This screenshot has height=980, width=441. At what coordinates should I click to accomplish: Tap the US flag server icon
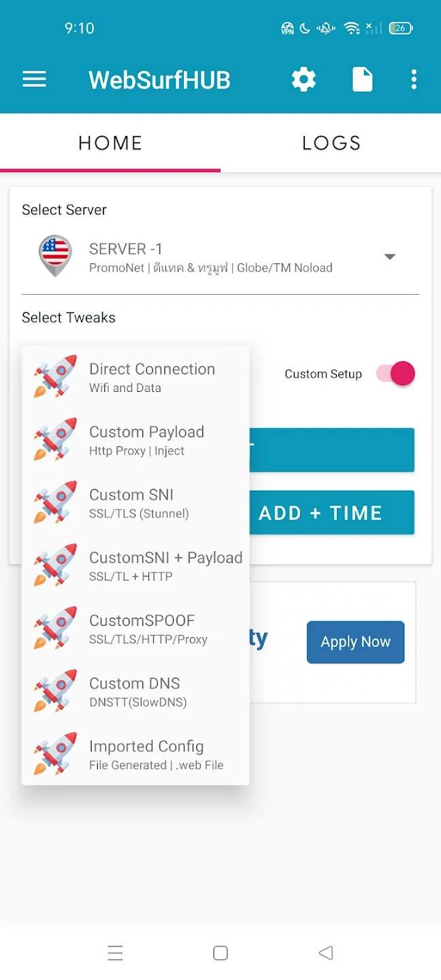coord(55,255)
